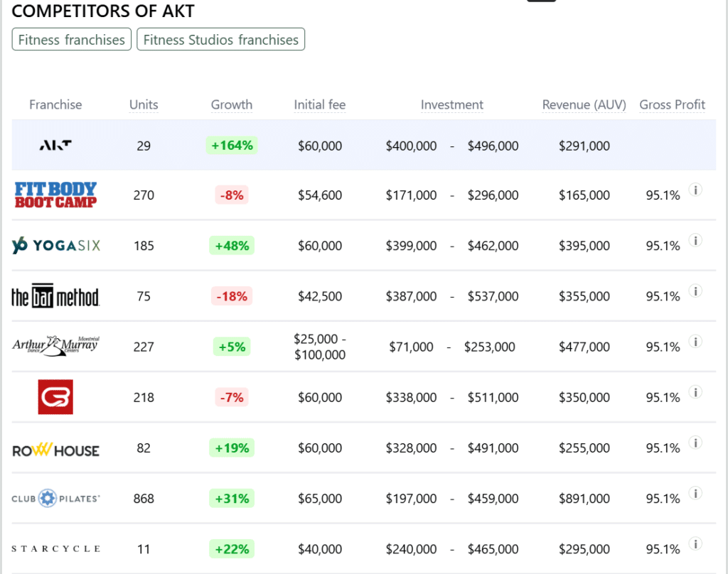
Task: Select the $400,000 investment minimum
Action: tap(411, 146)
